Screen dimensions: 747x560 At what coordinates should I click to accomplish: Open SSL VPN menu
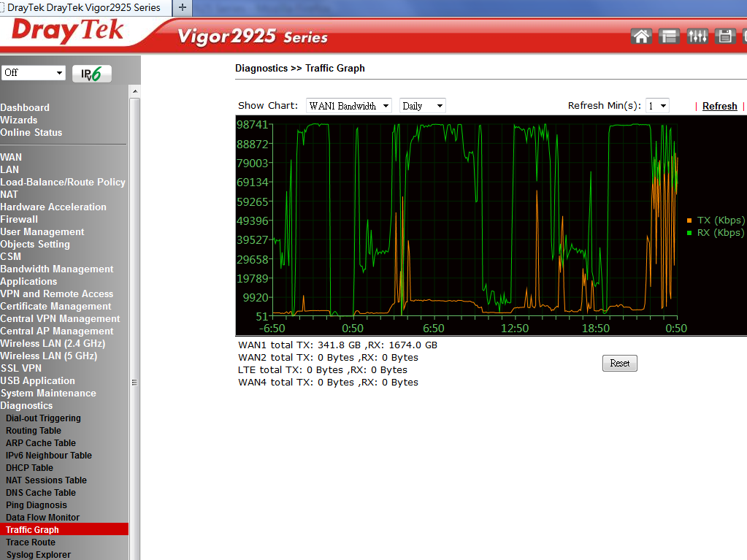point(21,368)
